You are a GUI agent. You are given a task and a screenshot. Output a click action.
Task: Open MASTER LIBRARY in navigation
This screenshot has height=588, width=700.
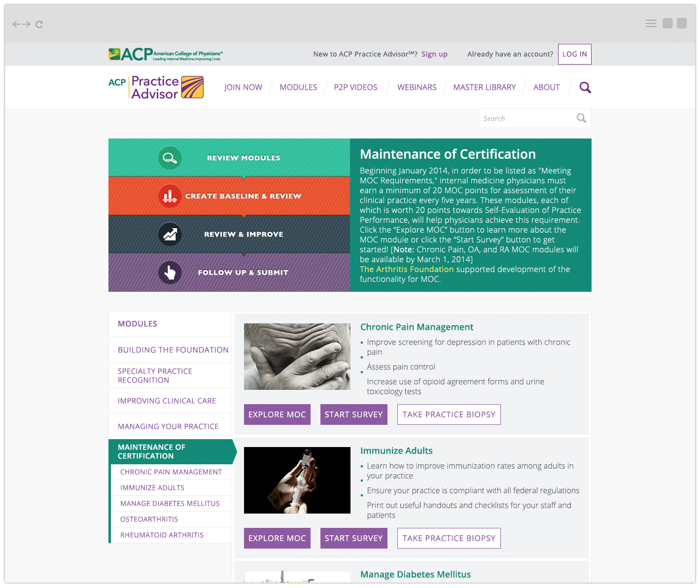tap(485, 87)
